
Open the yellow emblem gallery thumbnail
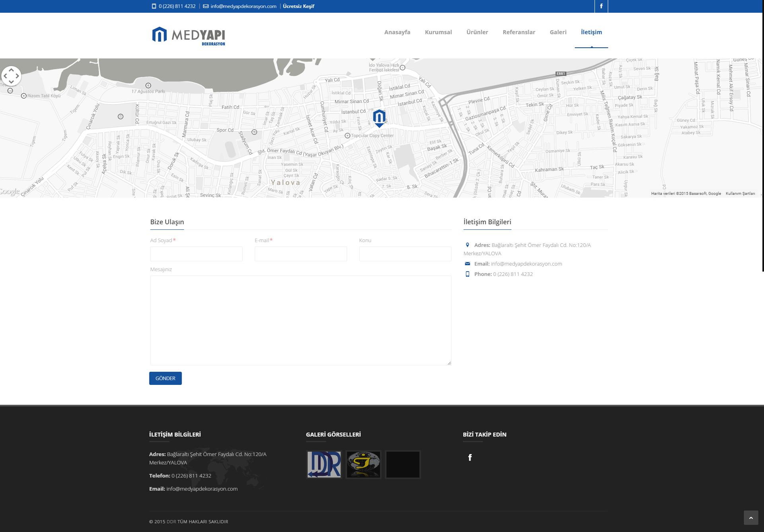coord(363,464)
